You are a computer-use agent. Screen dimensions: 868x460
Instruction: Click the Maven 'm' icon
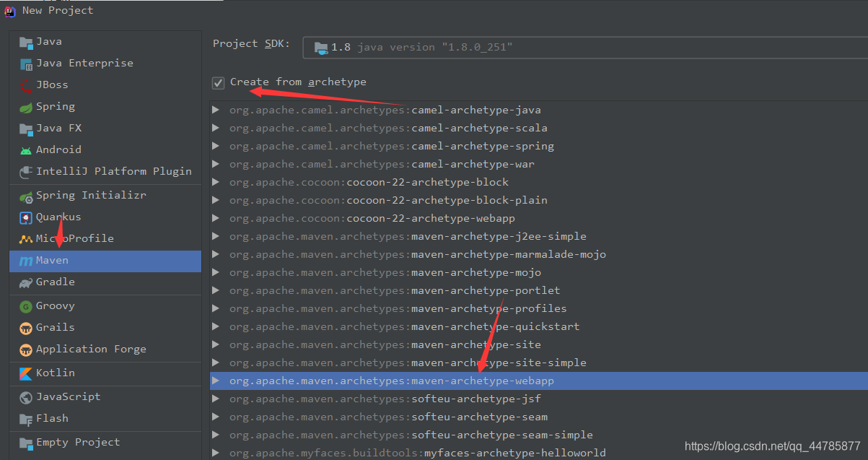pos(26,261)
